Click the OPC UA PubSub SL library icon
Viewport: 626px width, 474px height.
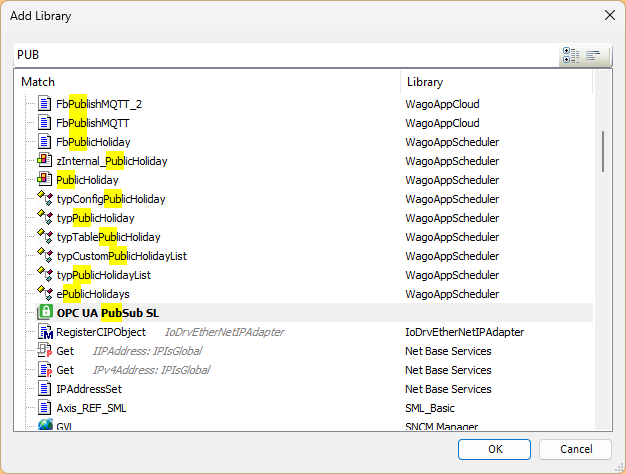pyautogui.click(x=46, y=312)
